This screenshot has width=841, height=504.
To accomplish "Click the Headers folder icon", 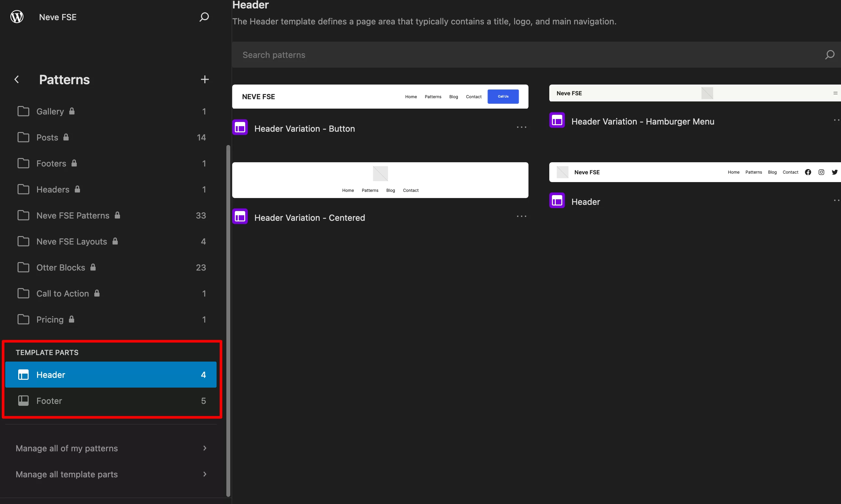I will pos(23,189).
